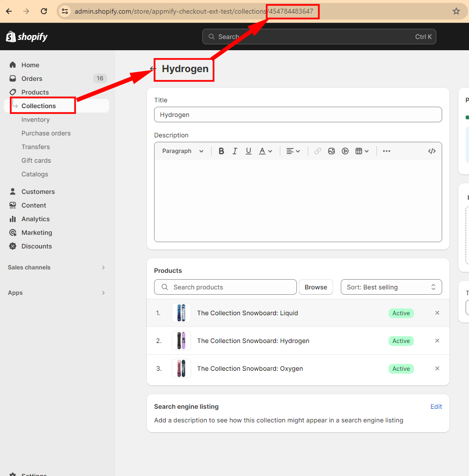Open more formatting options ellipsis
The image size is (469, 476).
tap(387, 151)
